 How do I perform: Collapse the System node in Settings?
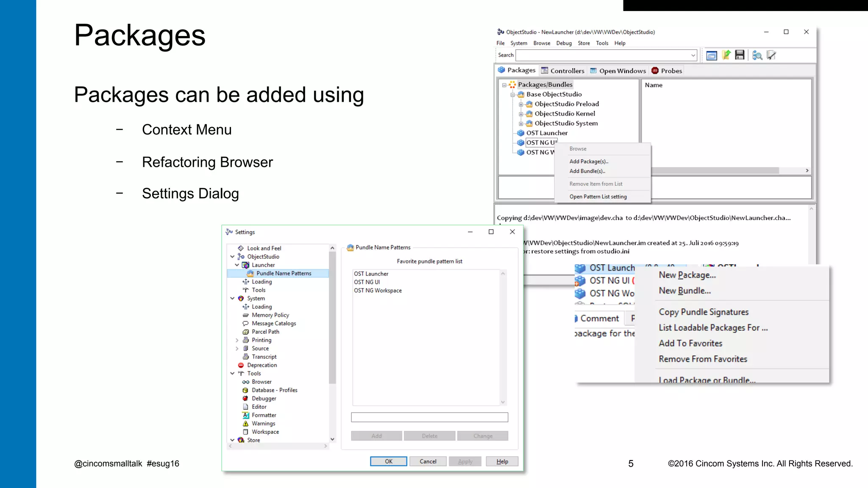coord(232,299)
